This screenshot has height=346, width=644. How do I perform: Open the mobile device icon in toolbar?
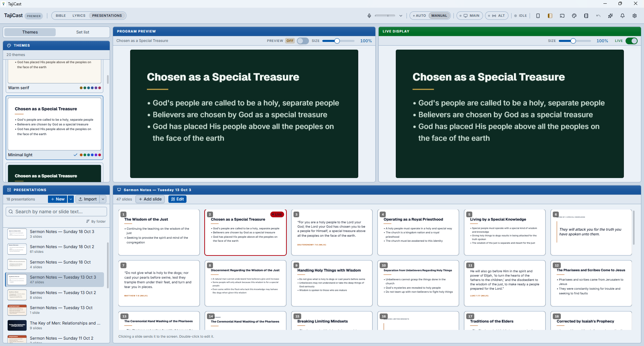point(538,16)
